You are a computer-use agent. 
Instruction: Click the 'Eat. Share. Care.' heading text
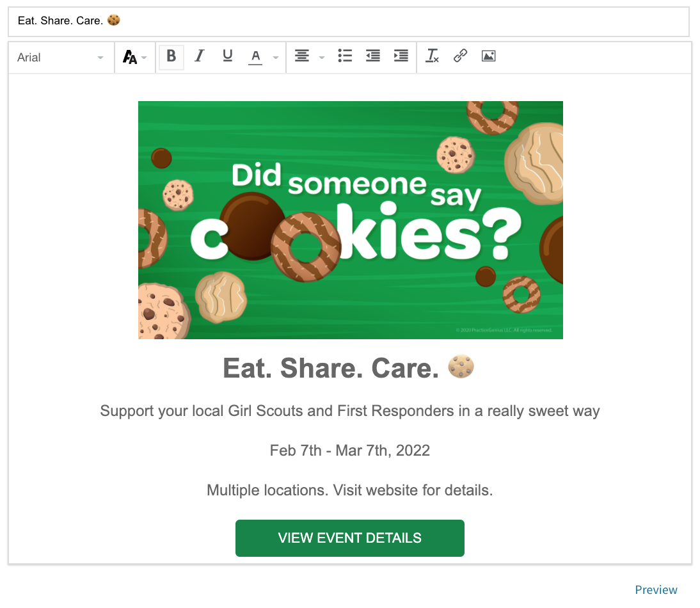(x=331, y=368)
